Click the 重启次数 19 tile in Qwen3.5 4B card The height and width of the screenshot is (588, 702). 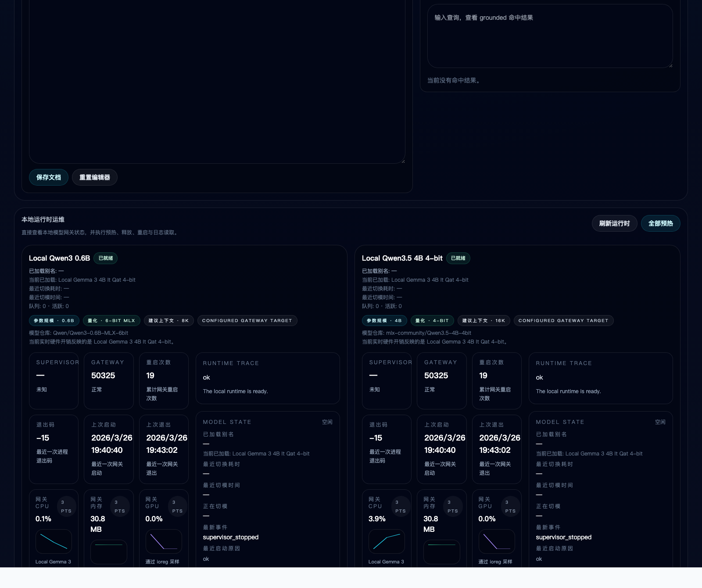[497, 381]
